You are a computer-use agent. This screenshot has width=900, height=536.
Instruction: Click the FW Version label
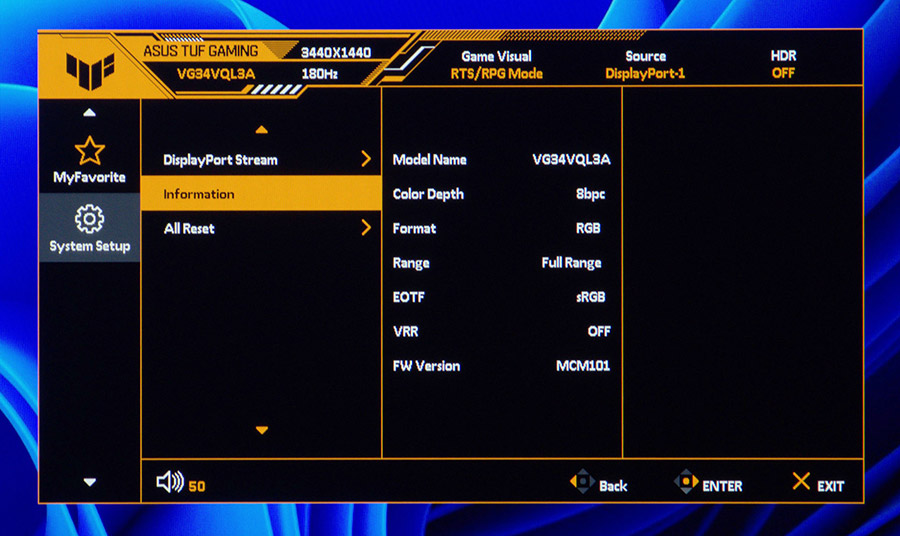[426, 366]
